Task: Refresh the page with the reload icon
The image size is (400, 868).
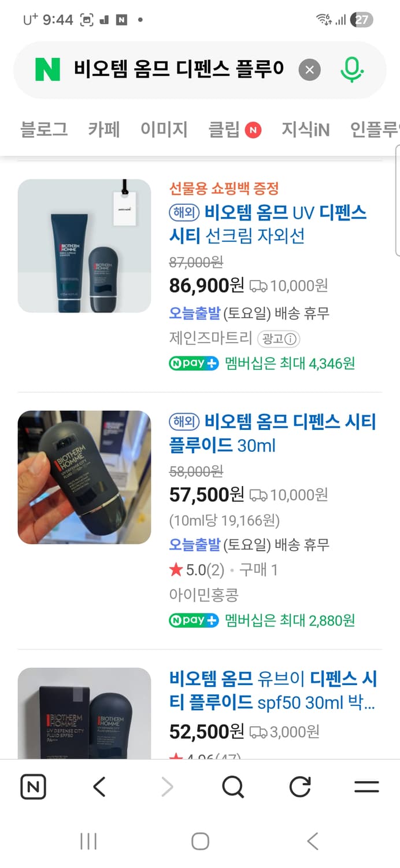Action: [x=299, y=786]
